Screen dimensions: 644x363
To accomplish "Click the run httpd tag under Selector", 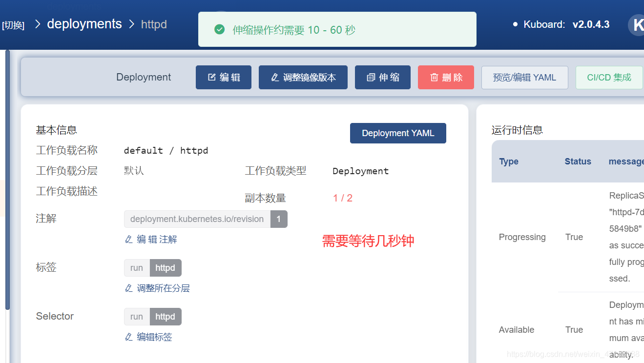I will click(x=153, y=317).
